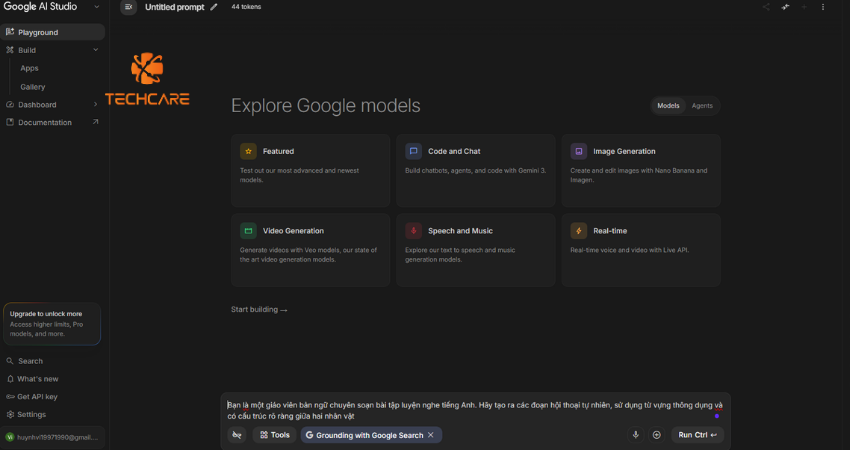Click the Featured star icon
The width and height of the screenshot is (850, 450).
[x=248, y=151]
